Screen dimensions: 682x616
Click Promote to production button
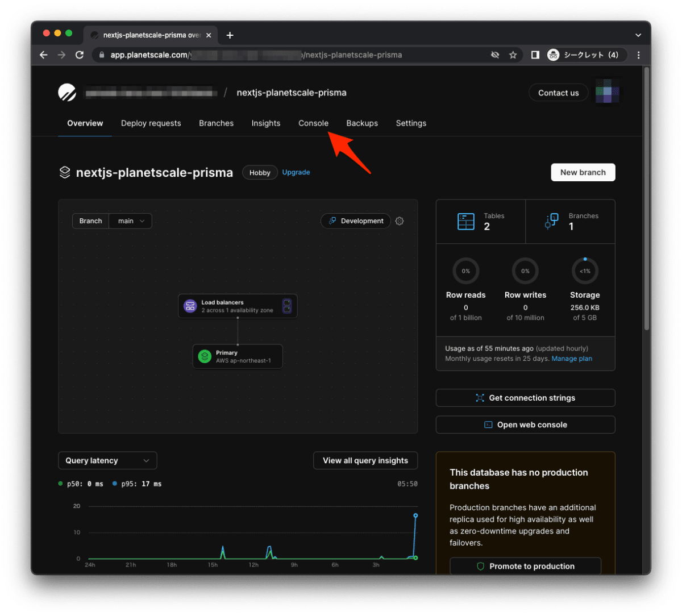click(525, 566)
